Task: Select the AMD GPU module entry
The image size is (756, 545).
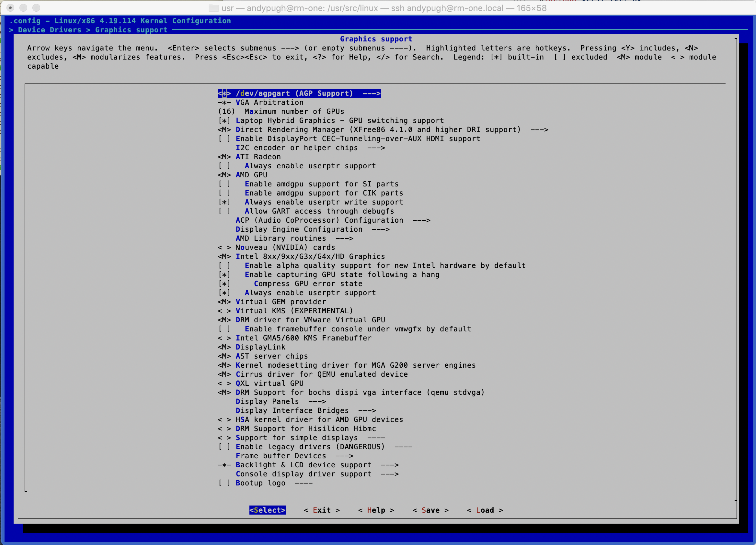Action: (242, 175)
